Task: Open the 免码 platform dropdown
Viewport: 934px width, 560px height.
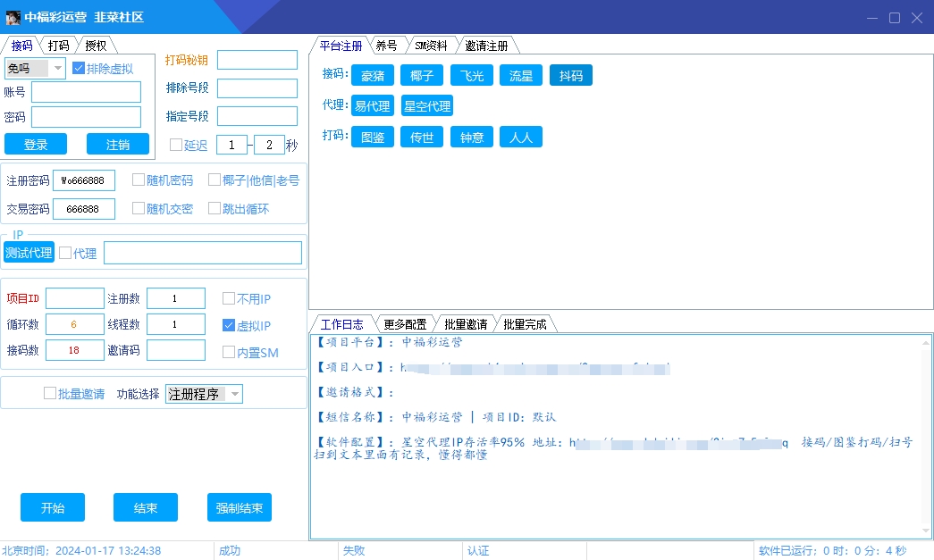Action: click(x=58, y=68)
